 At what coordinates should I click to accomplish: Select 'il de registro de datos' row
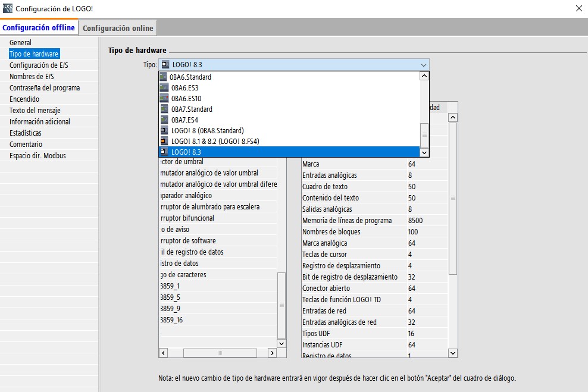pyautogui.click(x=218, y=252)
